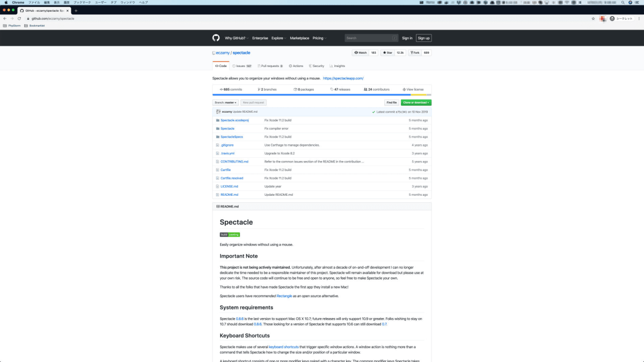This screenshot has width=644, height=362.
Task: Reload the page with the refresh icon
Action: pos(19,18)
